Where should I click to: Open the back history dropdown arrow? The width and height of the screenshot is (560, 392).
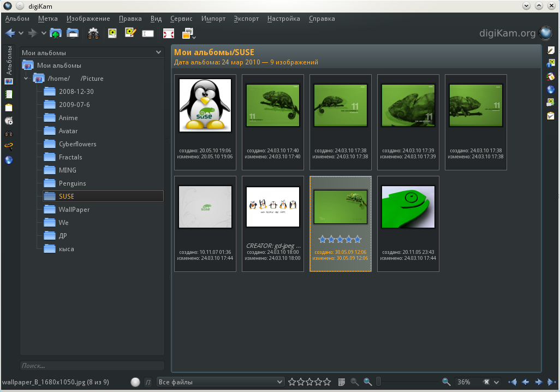21,33
